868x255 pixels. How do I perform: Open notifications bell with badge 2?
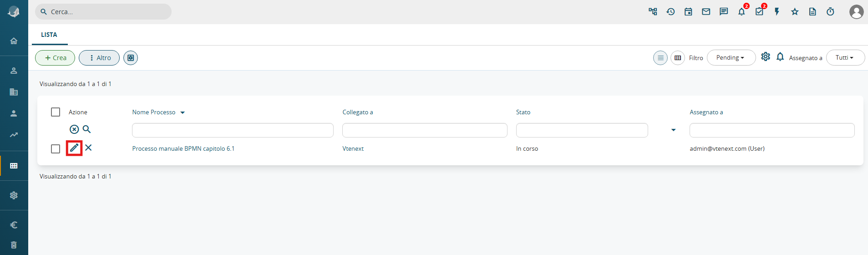pyautogui.click(x=742, y=11)
